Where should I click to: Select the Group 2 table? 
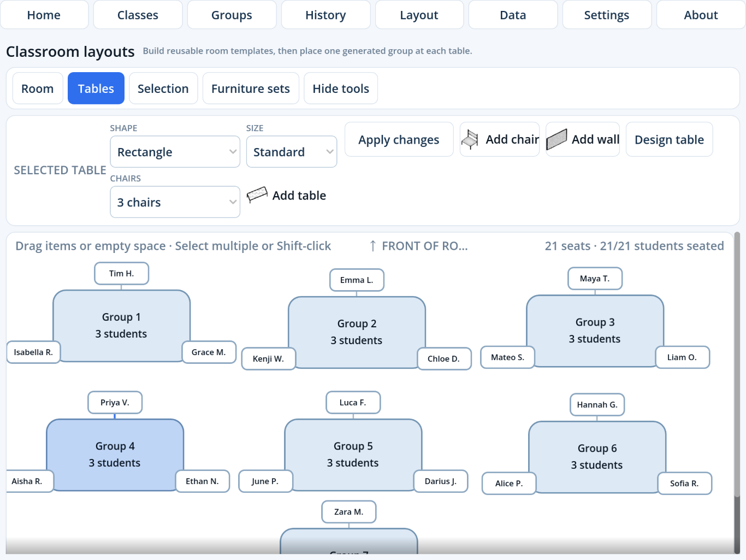pos(357,332)
